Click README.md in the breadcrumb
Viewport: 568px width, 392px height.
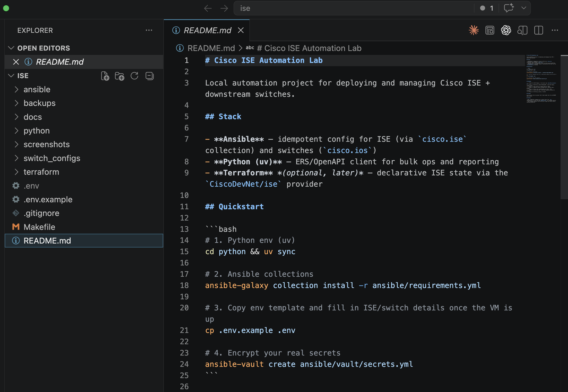point(211,48)
